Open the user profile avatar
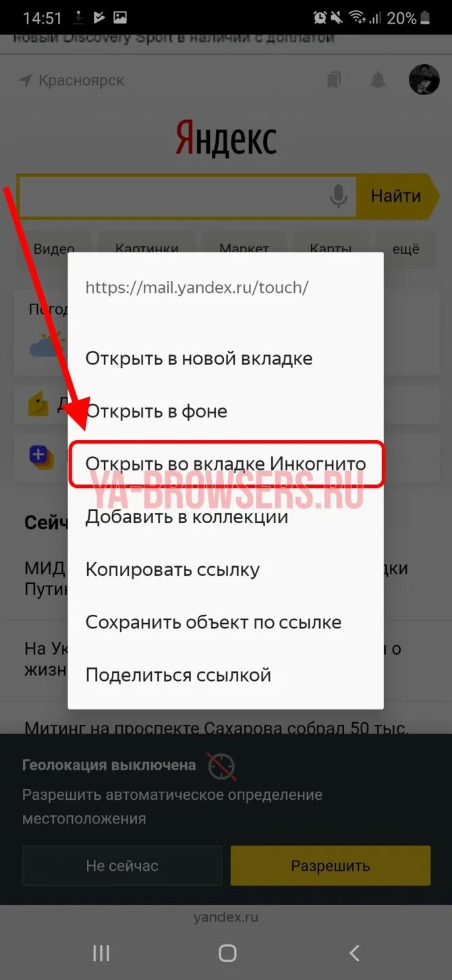 424,80
